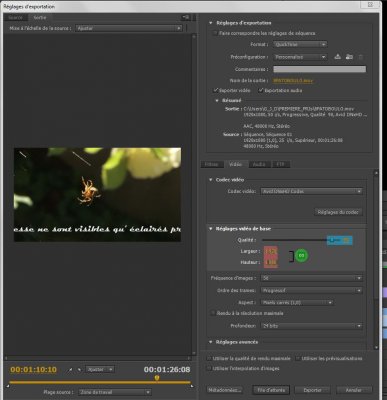Click the yellow playhead on the timeline
Viewport: 387px width, 400px height.
[157, 378]
